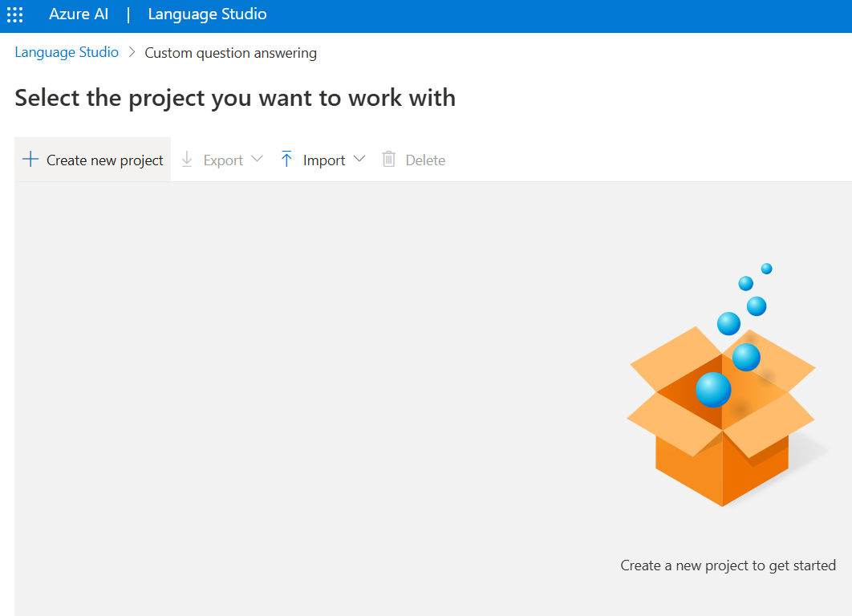852x616 pixels.
Task: Click the empty gray project list area
Action: click(x=305, y=385)
